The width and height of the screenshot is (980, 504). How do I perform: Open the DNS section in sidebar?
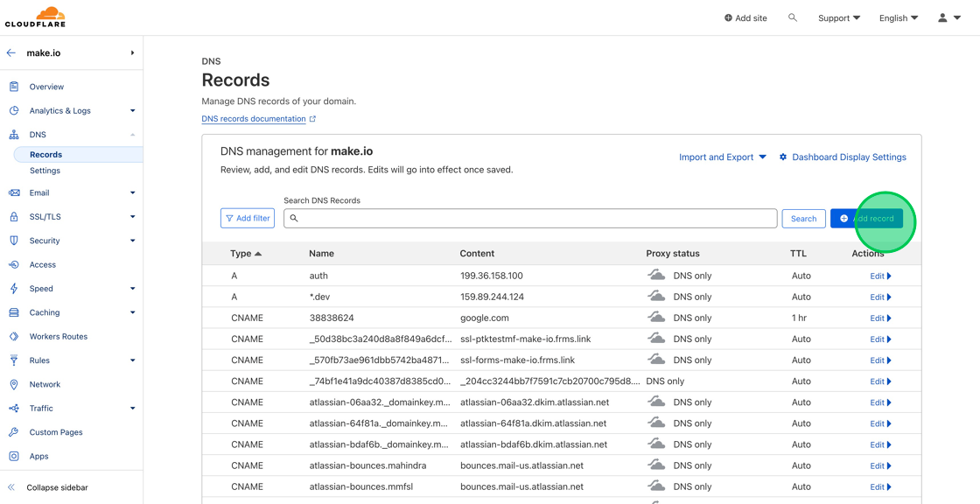click(38, 134)
